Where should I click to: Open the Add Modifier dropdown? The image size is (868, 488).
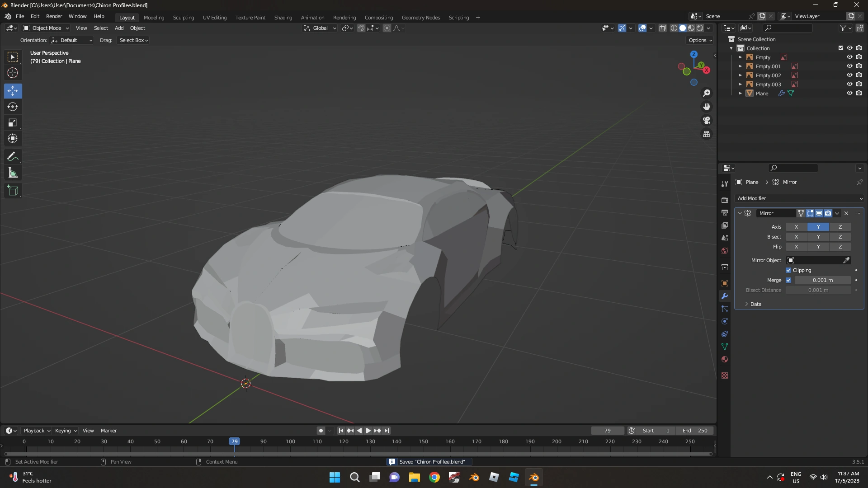coord(799,198)
